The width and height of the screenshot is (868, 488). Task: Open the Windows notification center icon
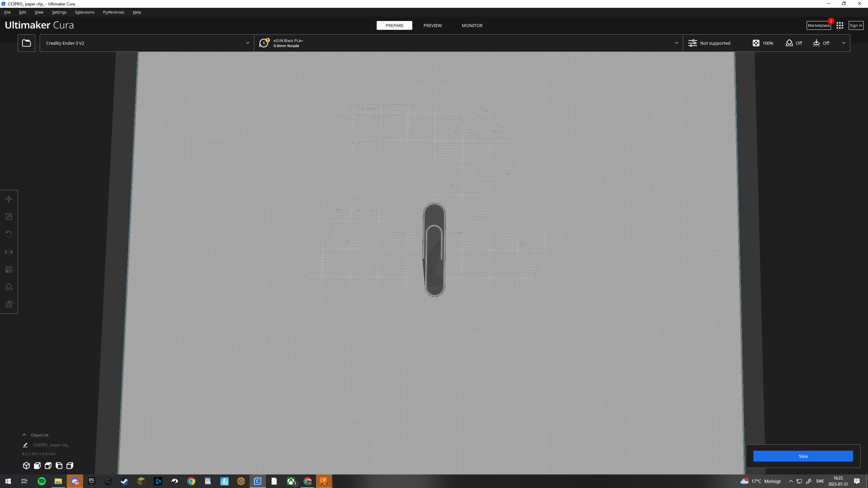[x=857, y=481]
